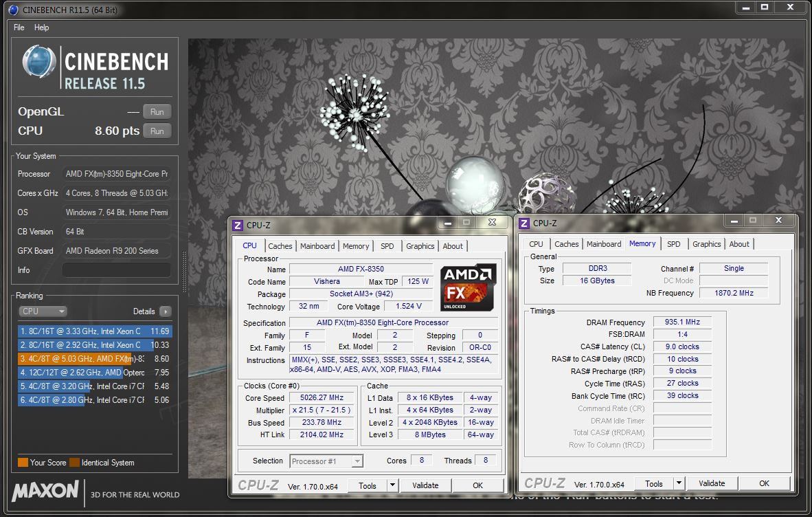
Task: Click the Tools button in right CPU-Z window
Action: point(653,483)
